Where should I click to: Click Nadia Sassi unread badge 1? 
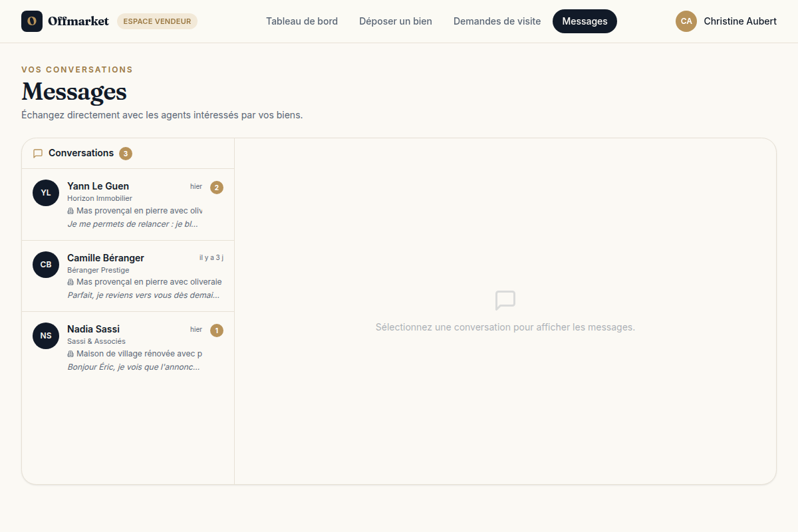217,331
